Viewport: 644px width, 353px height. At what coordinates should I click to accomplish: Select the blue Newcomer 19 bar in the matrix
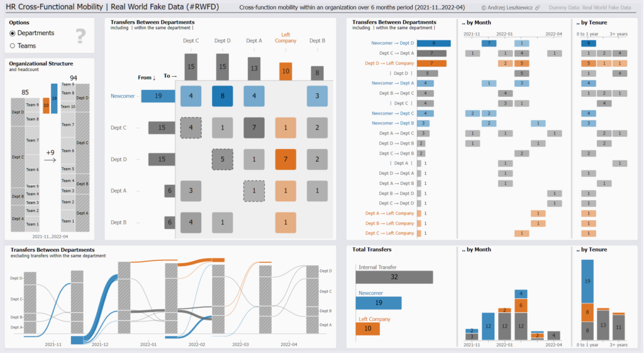(158, 96)
